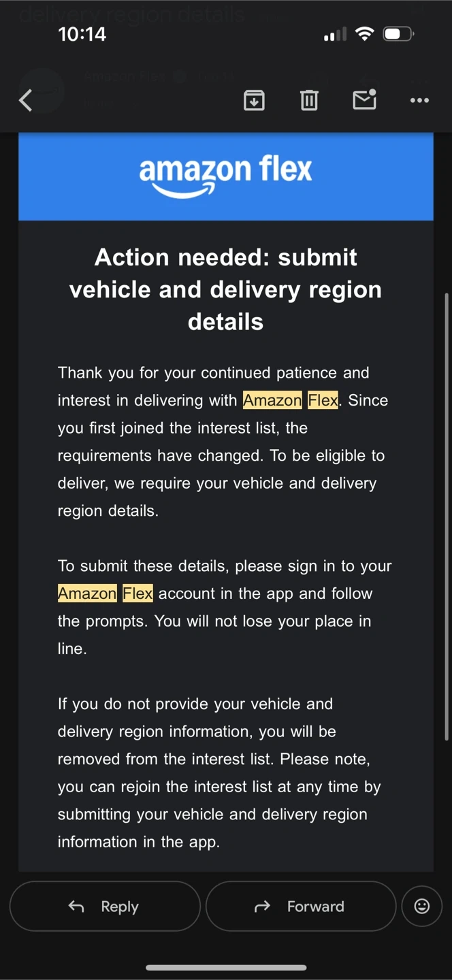
Task: Tap the home indicator bar at bottom
Action: 226,967
